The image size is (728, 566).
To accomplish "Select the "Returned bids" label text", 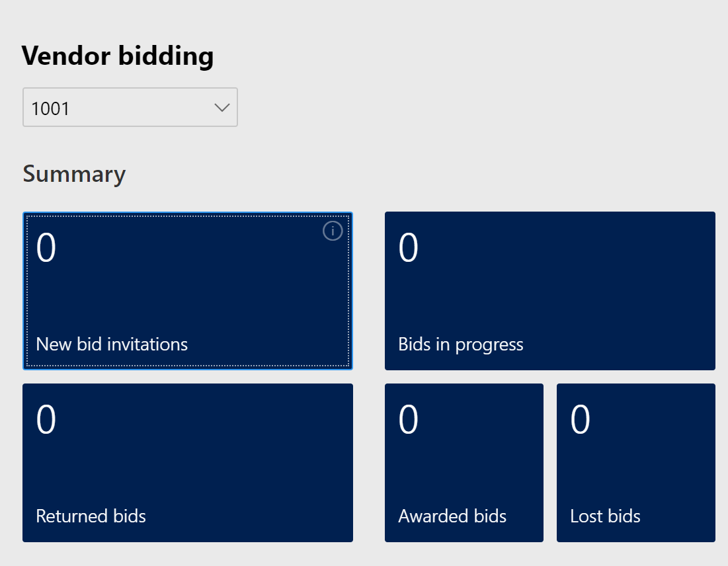I will coord(91,516).
